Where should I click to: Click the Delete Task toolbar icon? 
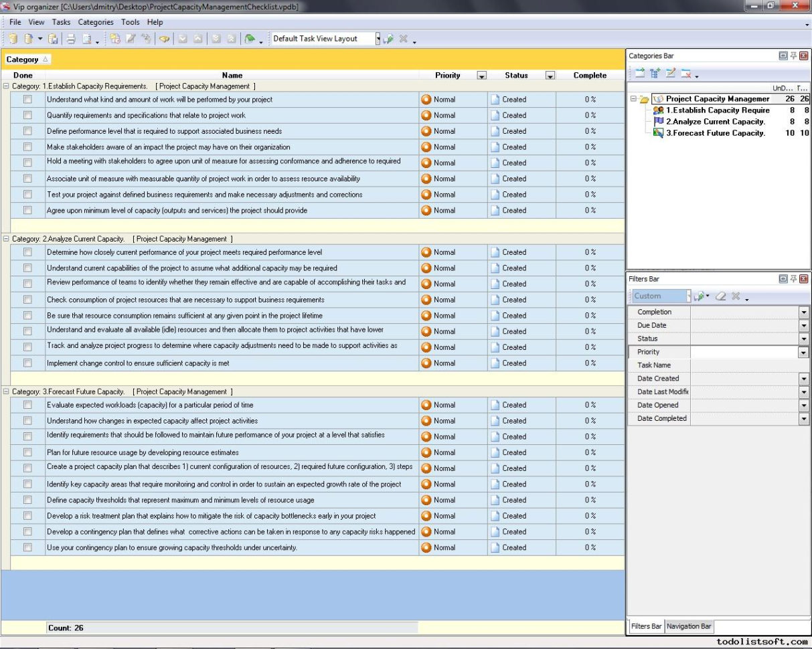(x=147, y=38)
